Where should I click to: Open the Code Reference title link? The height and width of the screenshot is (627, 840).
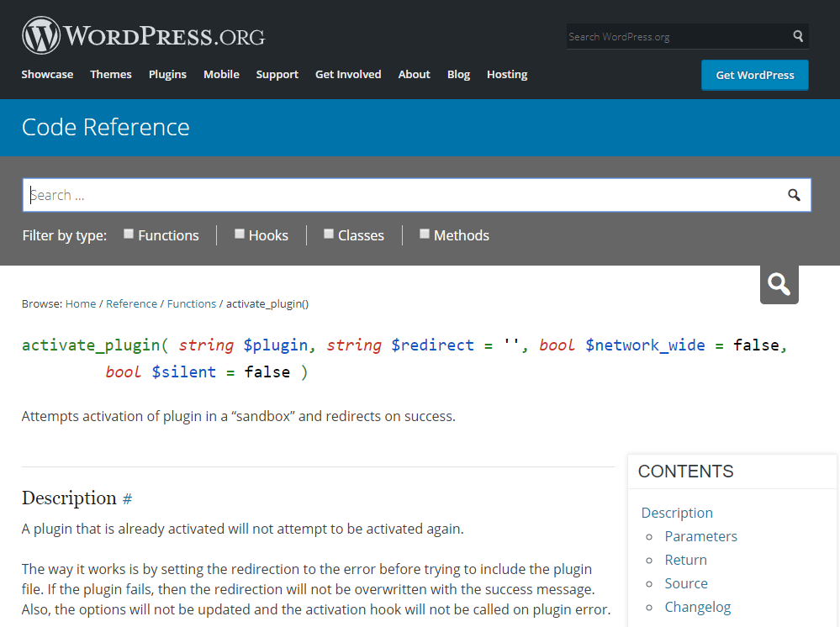tap(106, 128)
